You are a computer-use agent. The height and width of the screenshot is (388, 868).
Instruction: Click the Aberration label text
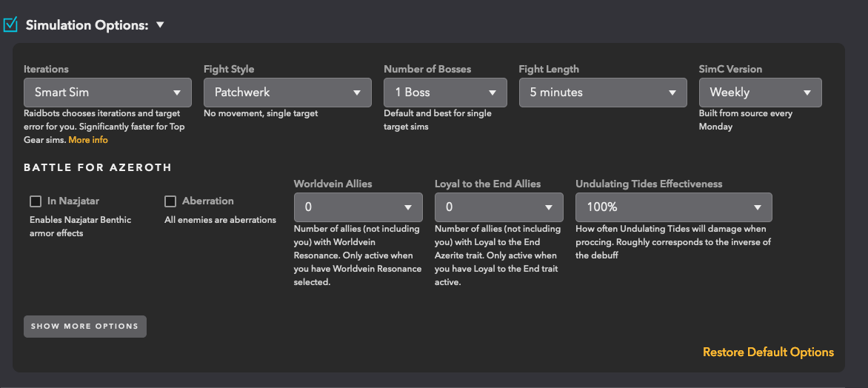(x=208, y=201)
